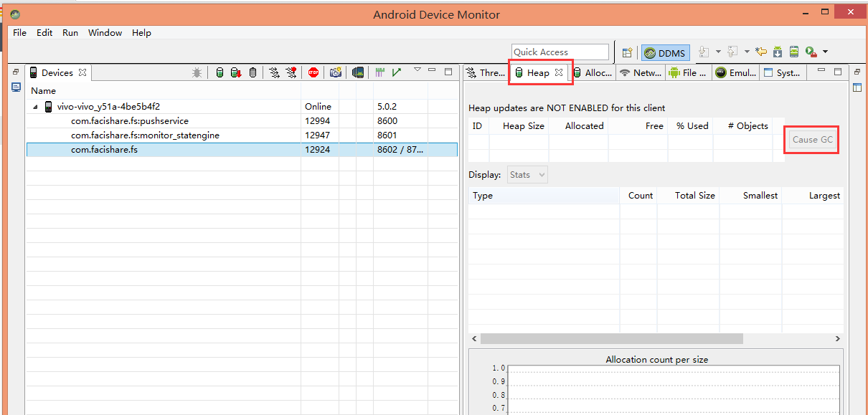Click the Cause GC trash can icon
Viewport: 868px width, 415px height.
click(253, 72)
